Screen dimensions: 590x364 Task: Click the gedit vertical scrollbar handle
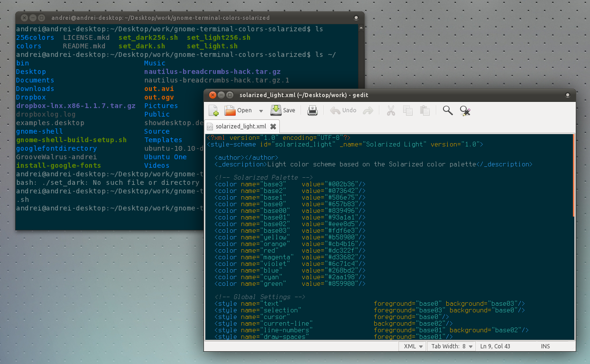573,175
